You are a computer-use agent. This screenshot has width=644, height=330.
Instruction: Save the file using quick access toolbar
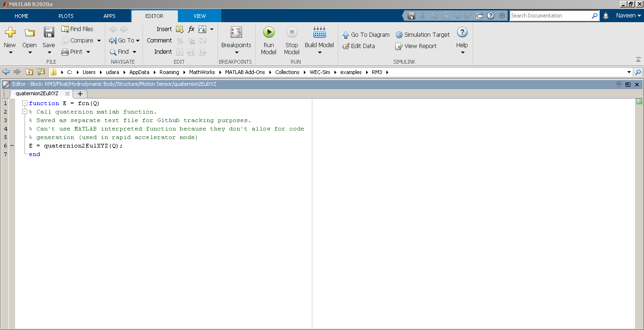[x=411, y=15]
